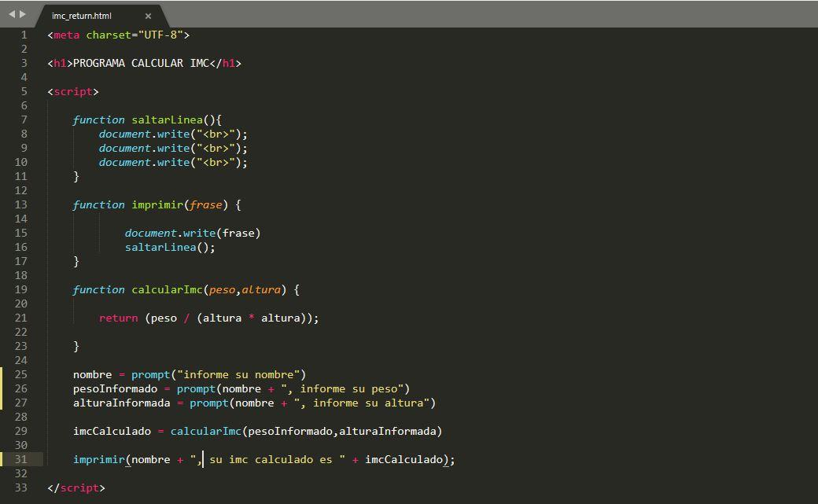Select the imc_return.html tab
This screenshot has width=818, height=504.
coord(81,16)
